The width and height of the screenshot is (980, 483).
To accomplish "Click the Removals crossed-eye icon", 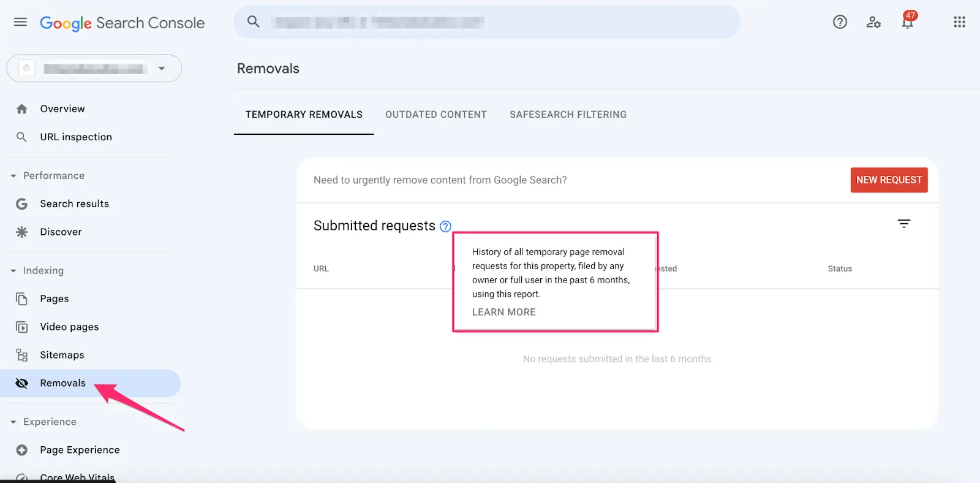I will (x=21, y=383).
